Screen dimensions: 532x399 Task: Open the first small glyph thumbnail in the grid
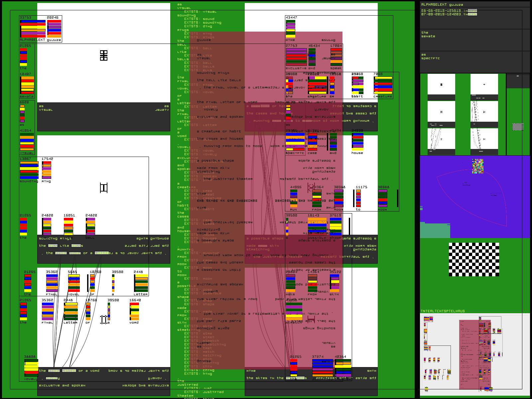click(441, 85)
